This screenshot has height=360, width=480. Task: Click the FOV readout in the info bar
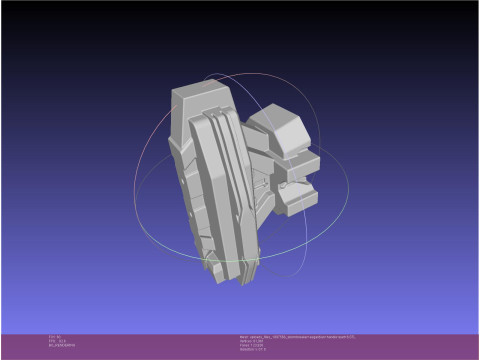click(55, 337)
